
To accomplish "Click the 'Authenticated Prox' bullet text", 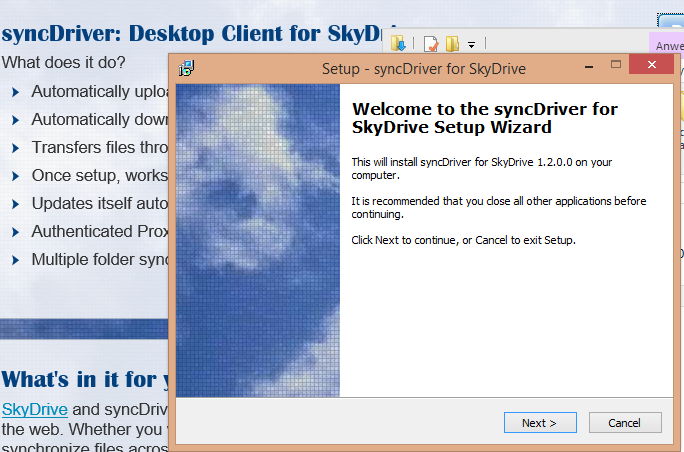I will (100, 231).
